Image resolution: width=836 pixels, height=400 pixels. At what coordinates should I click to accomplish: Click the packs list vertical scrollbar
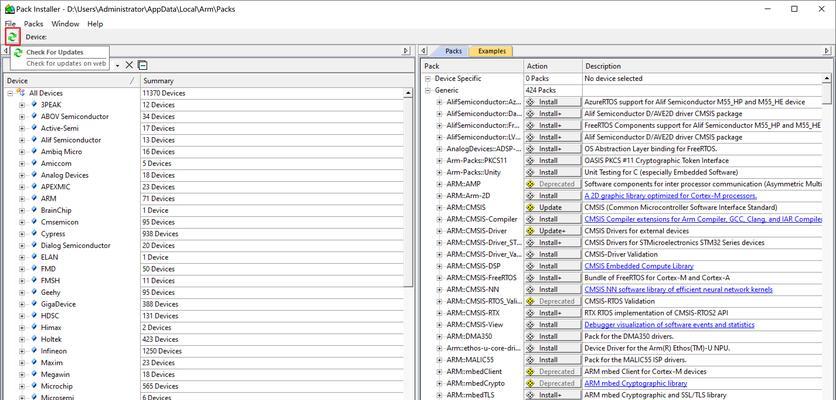(x=827, y=93)
